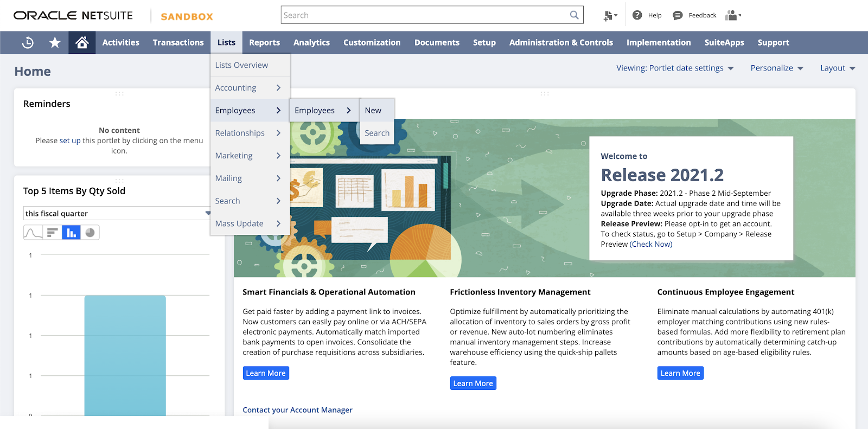Open the SuiteApps menu
This screenshot has width=868, height=429.
tap(724, 42)
